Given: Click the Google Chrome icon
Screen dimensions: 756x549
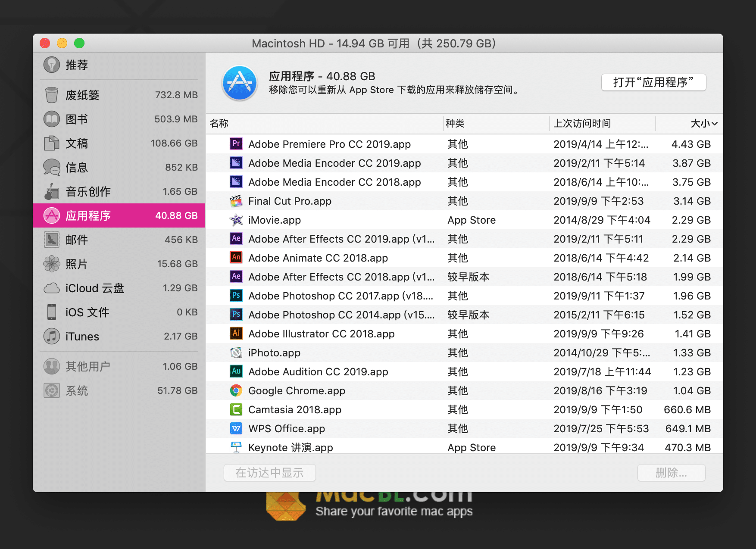Looking at the screenshot, I should coord(236,390).
